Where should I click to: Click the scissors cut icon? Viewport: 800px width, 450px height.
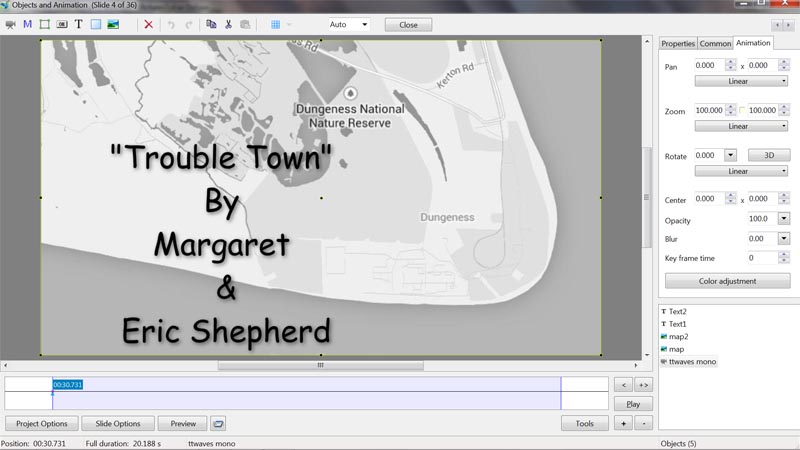(228, 24)
